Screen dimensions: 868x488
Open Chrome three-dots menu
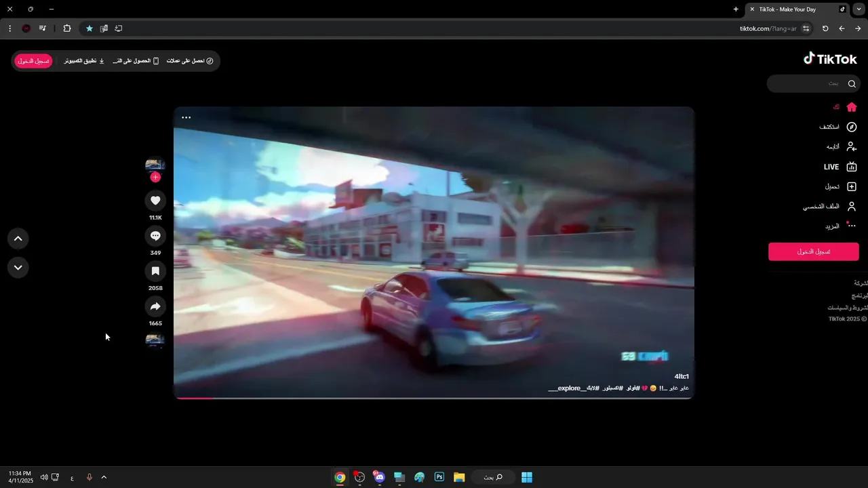click(9, 28)
